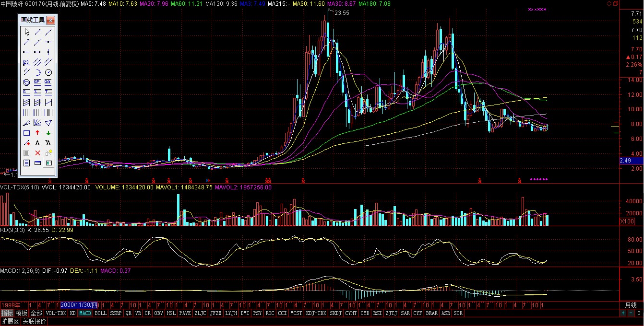Select the percent line tool
Viewport: 644px width, 326px height.
point(37,92)
